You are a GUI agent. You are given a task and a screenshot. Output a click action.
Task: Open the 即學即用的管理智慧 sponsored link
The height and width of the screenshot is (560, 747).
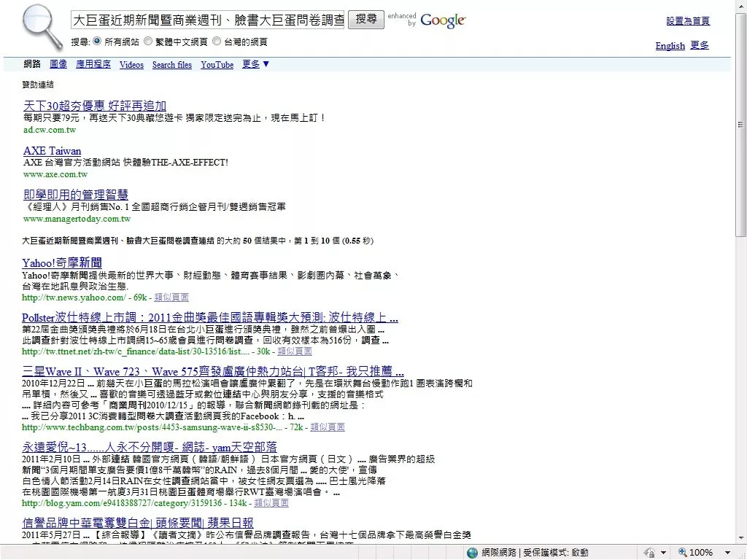(76, 194)
